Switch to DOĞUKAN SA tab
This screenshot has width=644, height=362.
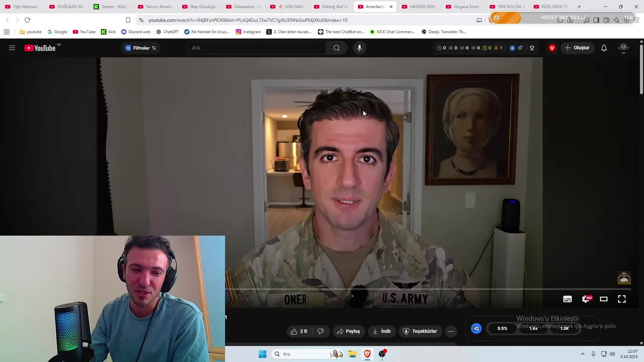click(66, 7)
